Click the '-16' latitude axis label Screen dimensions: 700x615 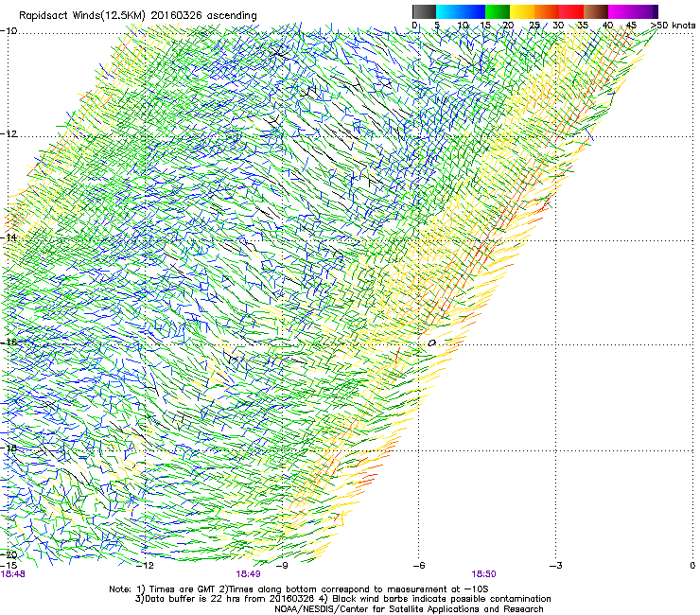[x=9, y=343]
